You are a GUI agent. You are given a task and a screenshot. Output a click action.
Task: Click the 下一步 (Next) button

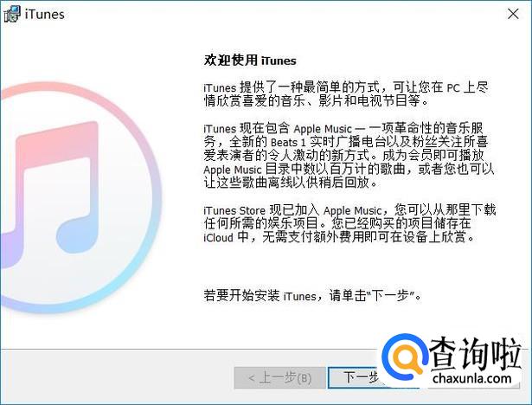[357, 377]
